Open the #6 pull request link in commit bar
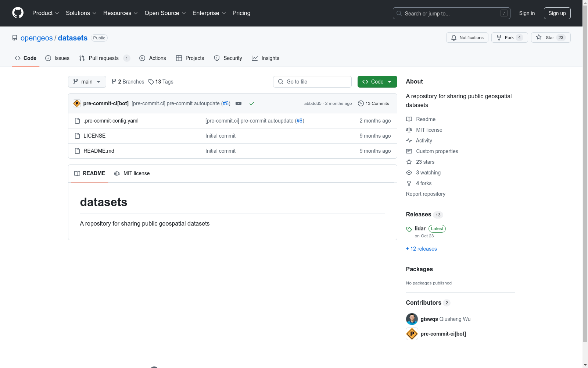The image size is (588, 368). coord(226,103)
